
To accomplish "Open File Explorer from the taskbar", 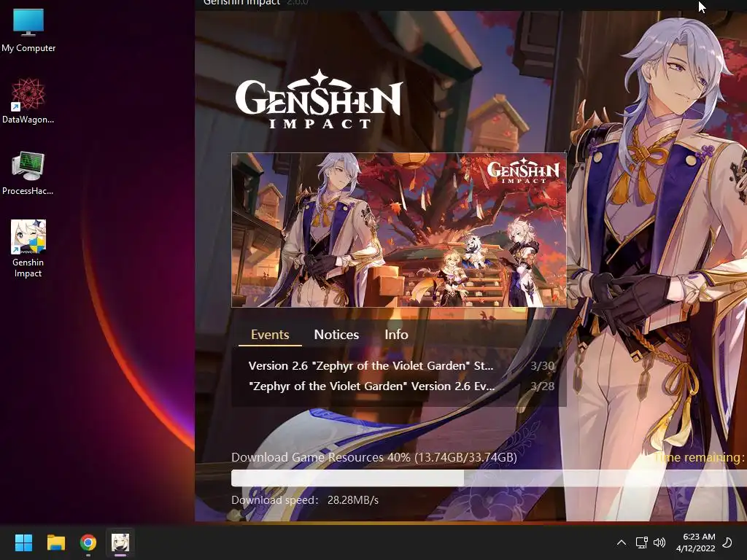I will pyautogui.click(x=55, y=542).
